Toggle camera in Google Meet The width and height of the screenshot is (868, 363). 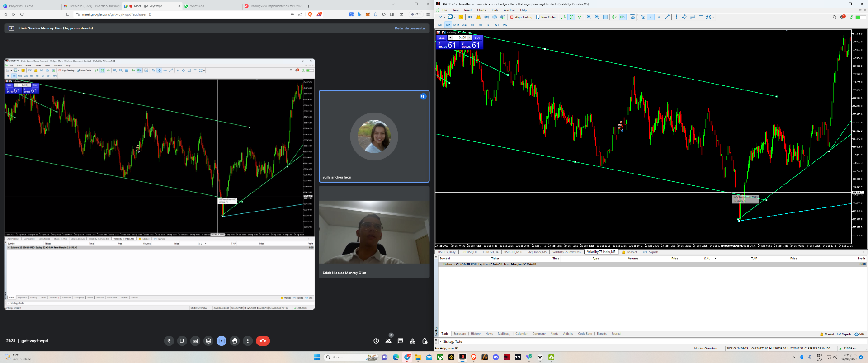[182, 341]
